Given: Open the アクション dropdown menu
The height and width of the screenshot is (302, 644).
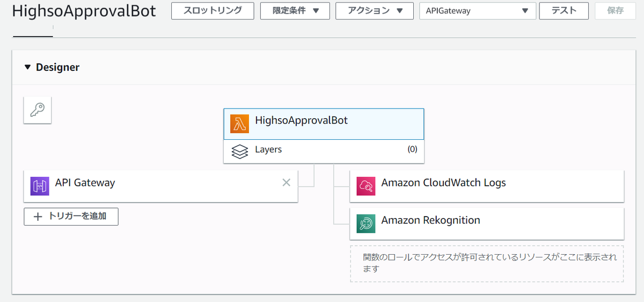Looking at the screenshot, I should coord(375,11).
